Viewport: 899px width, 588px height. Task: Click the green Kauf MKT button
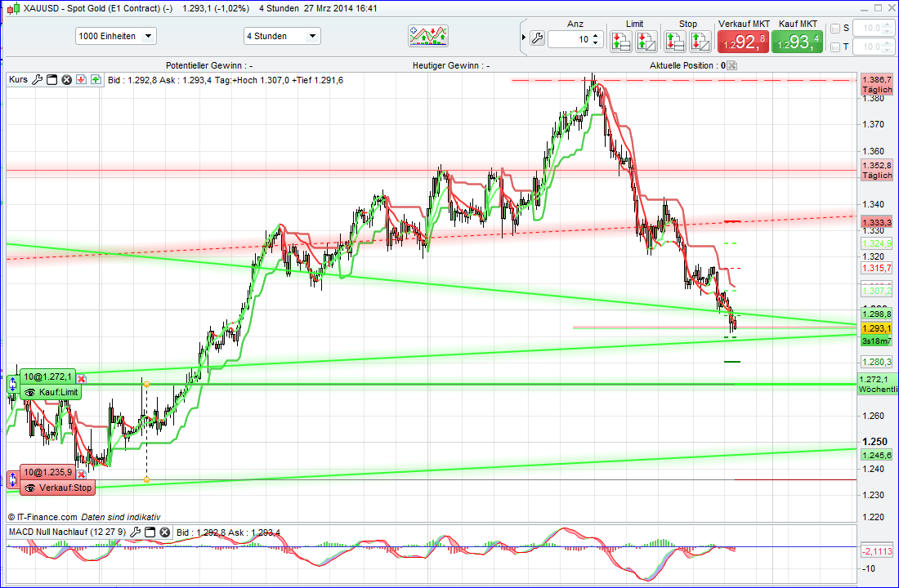click(794, 40)
